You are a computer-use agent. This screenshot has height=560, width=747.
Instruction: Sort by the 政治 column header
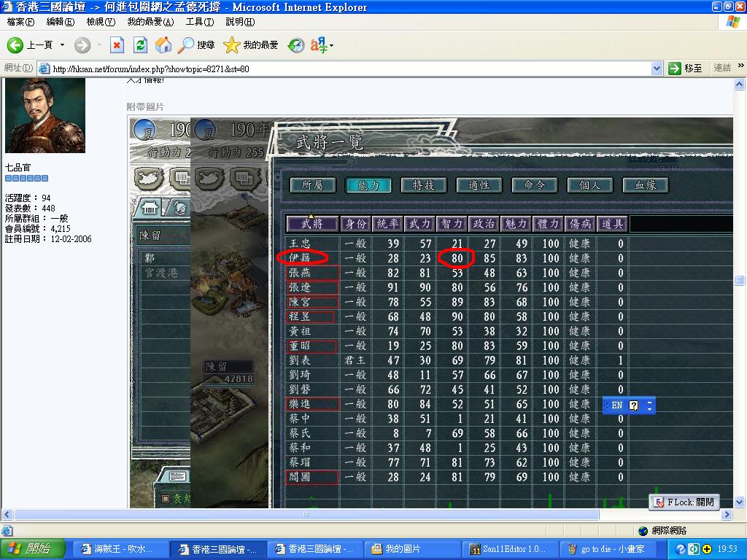tap(484, 224)
